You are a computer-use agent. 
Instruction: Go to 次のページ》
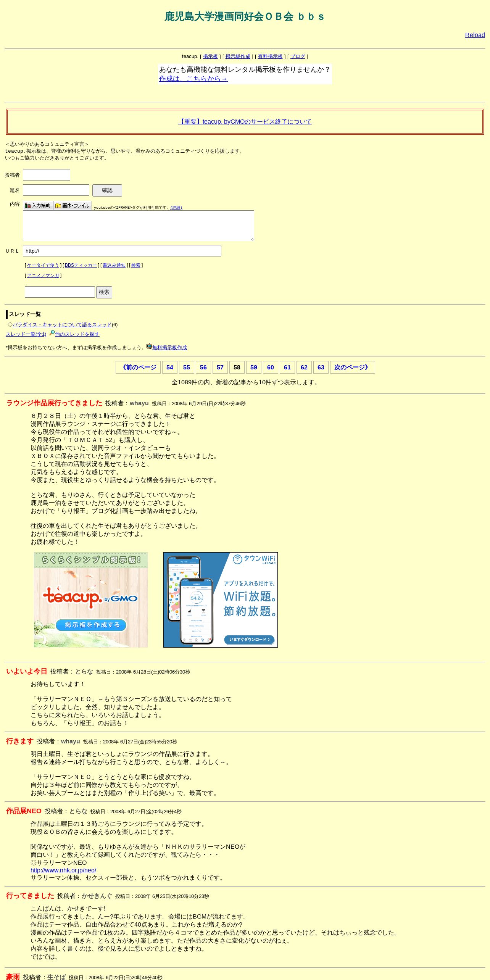pyautogui.click(x=353, y=367)
